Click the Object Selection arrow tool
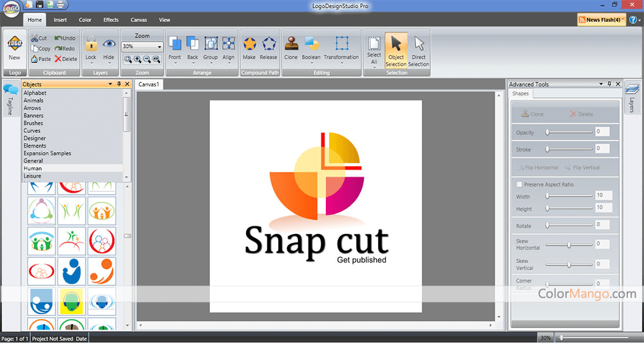Image resolution: width=644 pixels, height=343 pixels. point(396,50)
